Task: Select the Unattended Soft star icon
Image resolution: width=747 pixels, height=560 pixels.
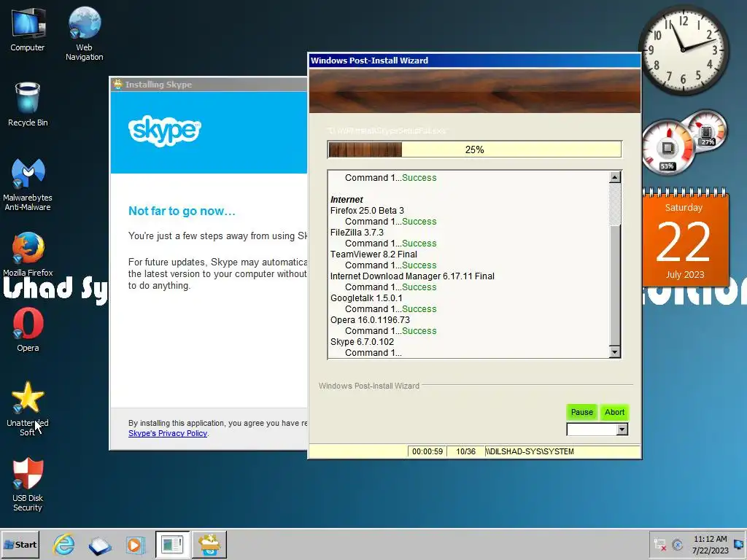Action: (28, 408)
